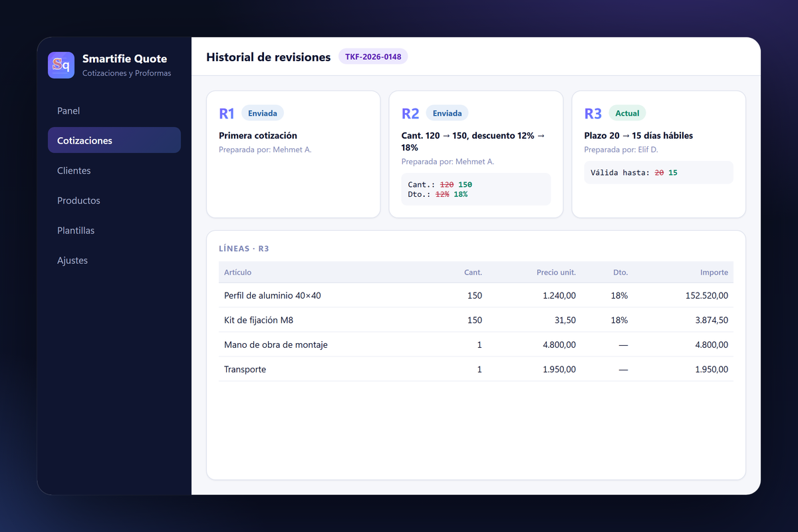The image size is (798, 532).
Task: Select the 'Kit de fijación M8' row
Action: pos(476,320)
